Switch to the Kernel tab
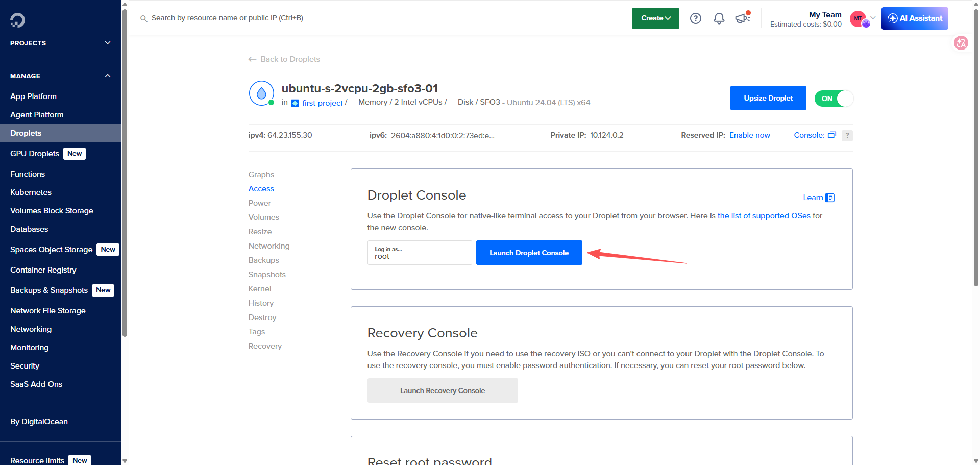The width and height of the screenshot is (980, 465). (260, 289)
